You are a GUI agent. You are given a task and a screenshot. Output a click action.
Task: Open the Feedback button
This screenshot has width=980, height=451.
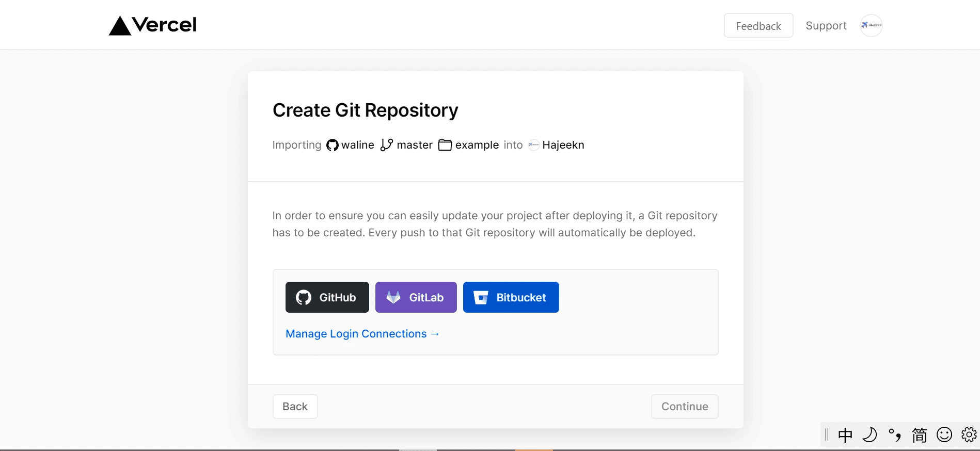pos(758,26)
